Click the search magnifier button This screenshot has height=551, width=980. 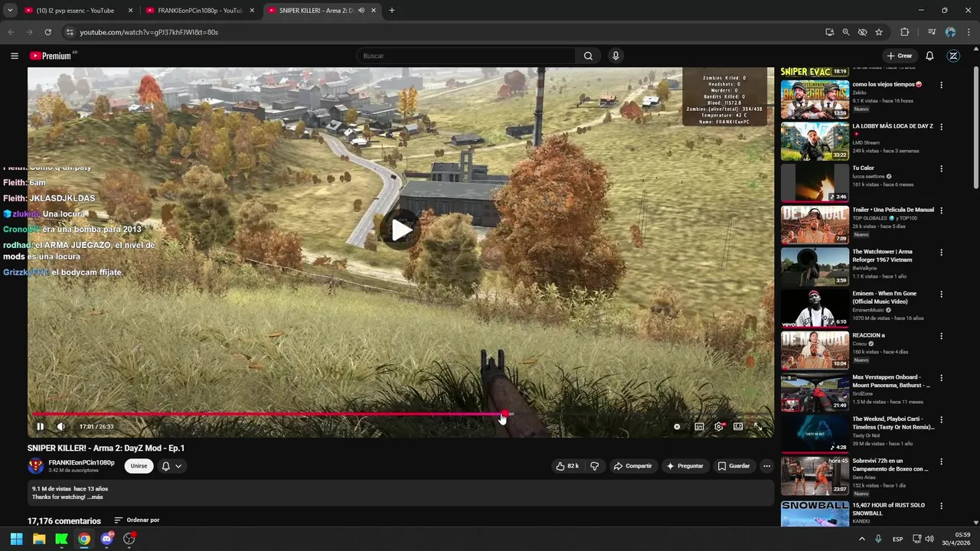588,56
